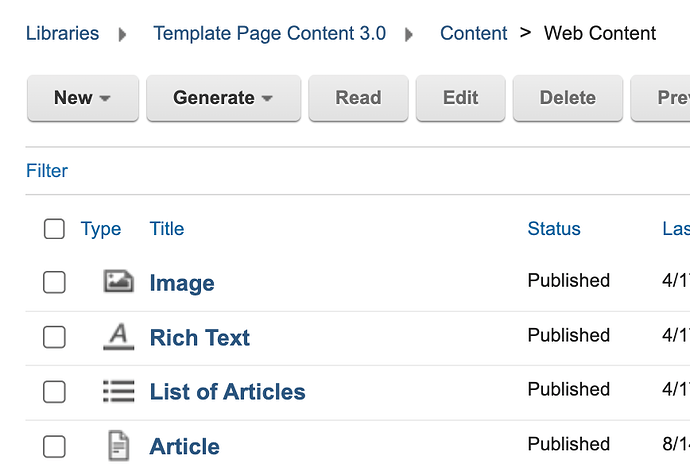Open the List of Articles title link
The image size is (690, 475).
(x=227, y=392)
